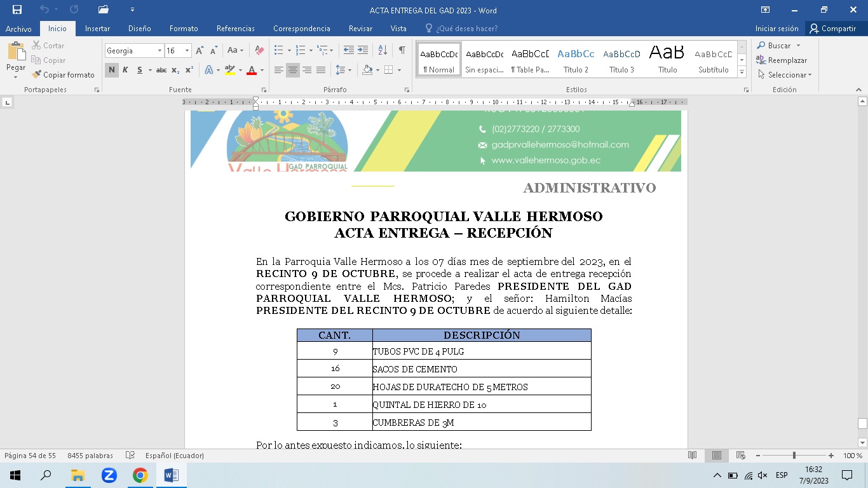Toggle italic (K) formatting
Screen dimensions: 868x488
click(125, 70)
